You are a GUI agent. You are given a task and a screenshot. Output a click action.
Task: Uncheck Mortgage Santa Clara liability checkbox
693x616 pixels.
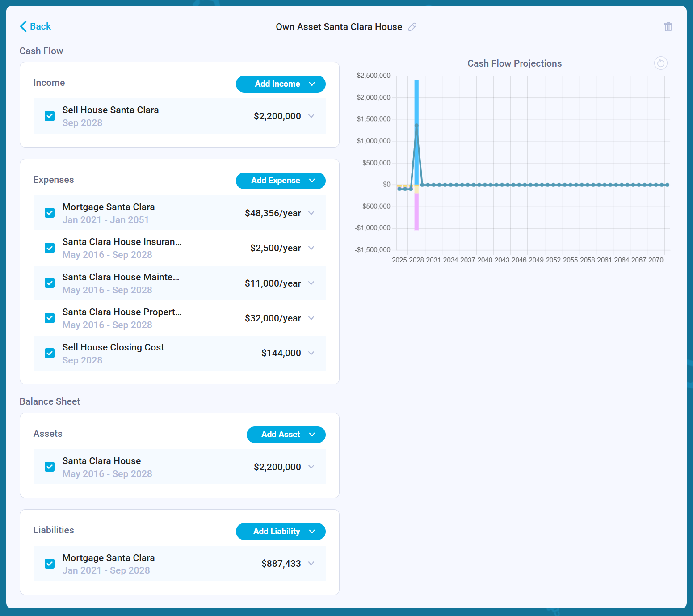pyautogui.click(x=50, y=564)
